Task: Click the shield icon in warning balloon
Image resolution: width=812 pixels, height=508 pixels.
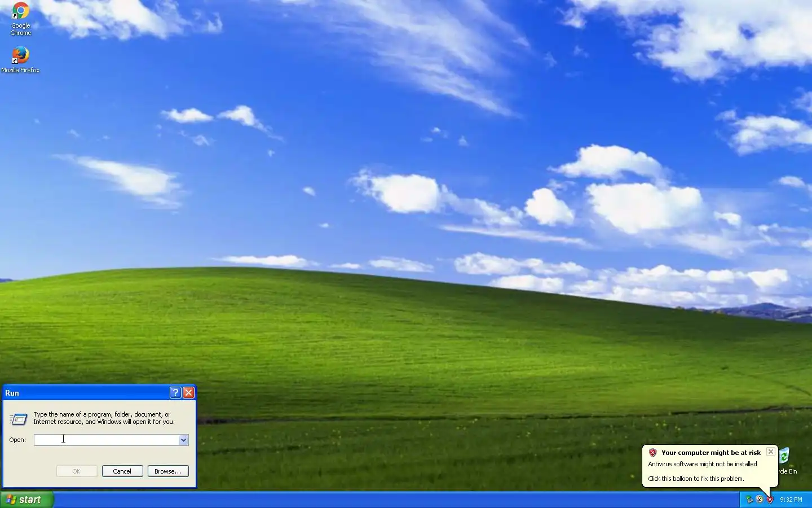Action: click(x=652, y=453)
